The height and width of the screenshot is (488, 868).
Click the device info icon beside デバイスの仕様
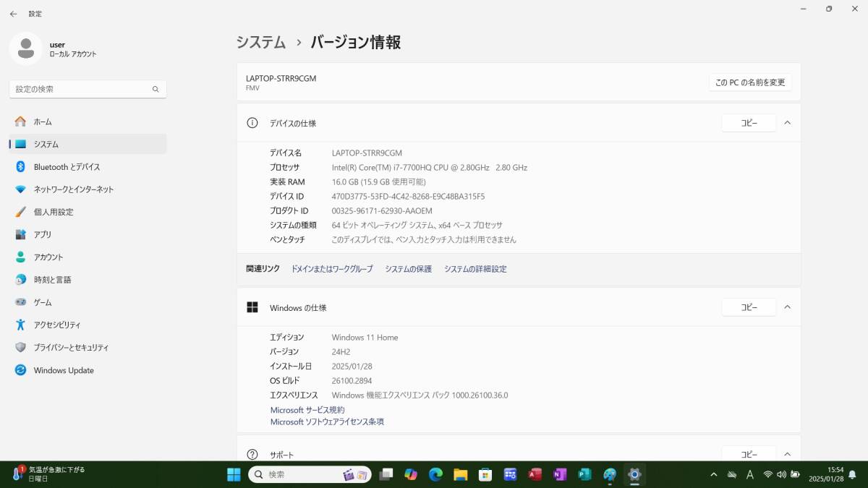pyautogui.click(x=252, y=123)
